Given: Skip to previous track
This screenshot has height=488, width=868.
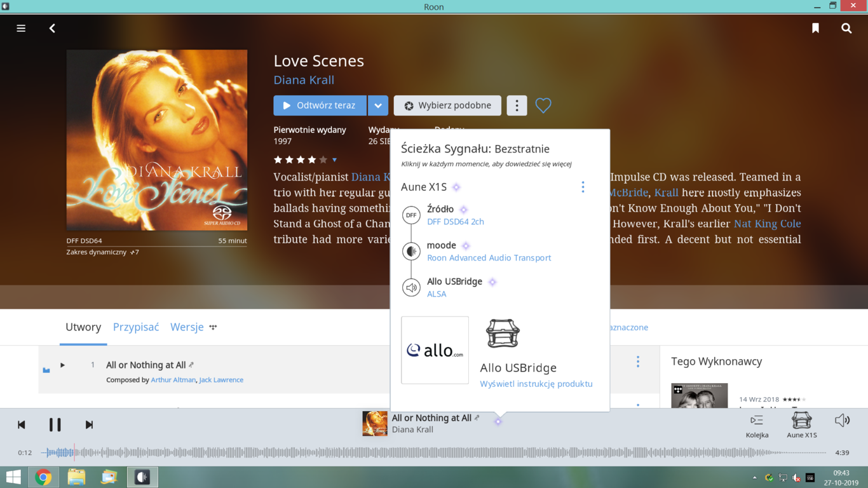Looking at the screenshot, I should 22,424.
